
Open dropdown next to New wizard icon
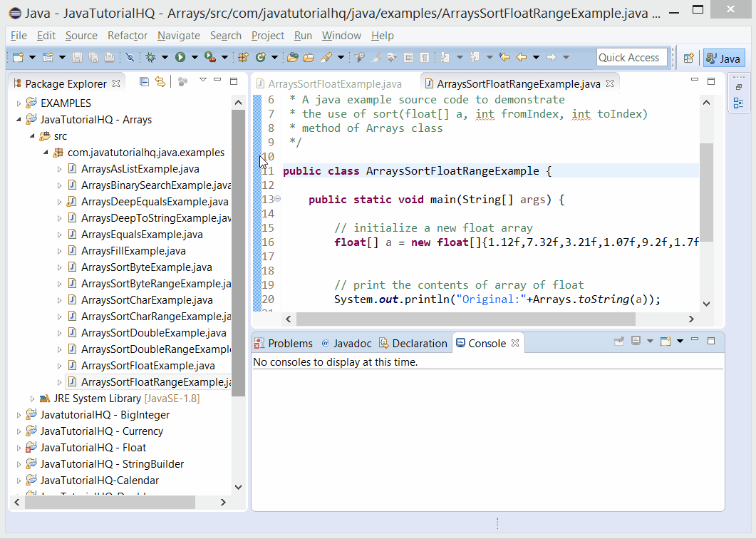pos(32,58)
